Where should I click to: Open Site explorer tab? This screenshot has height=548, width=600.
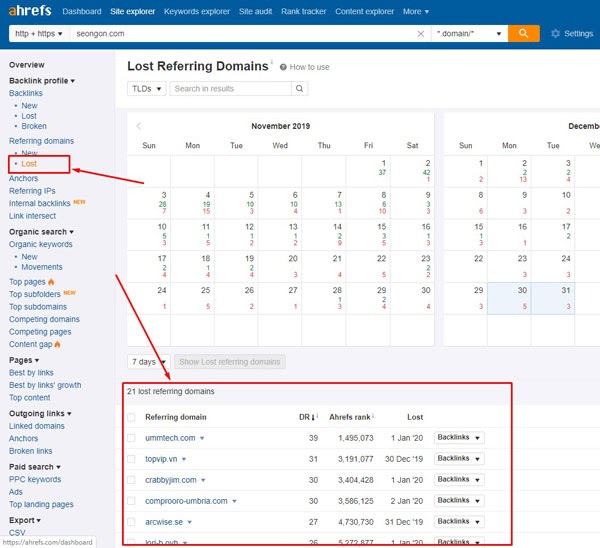(x=133, y=11)
